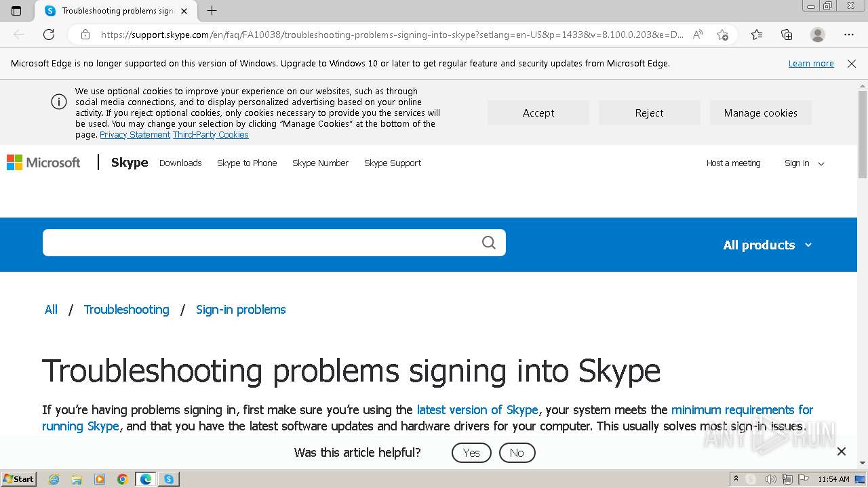Close the article helpful feedback bar
868x488 pixels.
[842, 451]
